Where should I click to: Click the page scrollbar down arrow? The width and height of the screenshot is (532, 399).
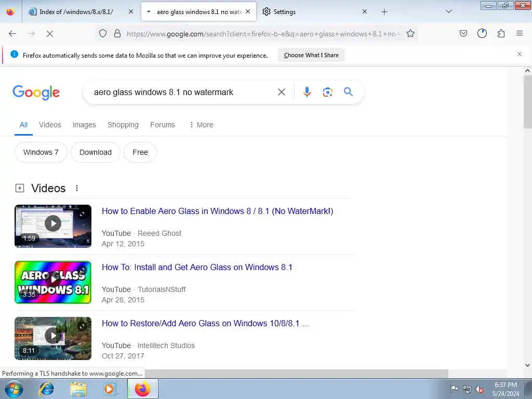528,365
